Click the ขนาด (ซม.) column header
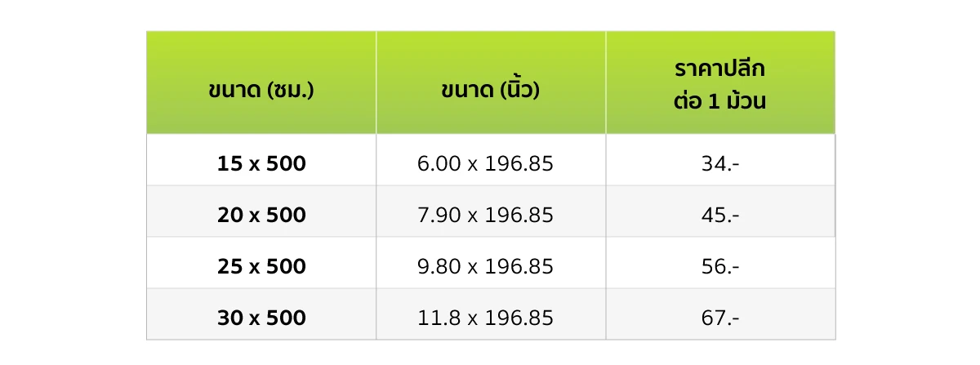 point(261,82)
